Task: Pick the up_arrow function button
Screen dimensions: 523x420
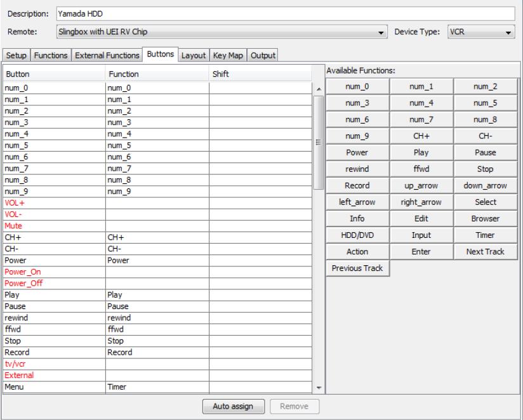Action: (x=421, y=186)
